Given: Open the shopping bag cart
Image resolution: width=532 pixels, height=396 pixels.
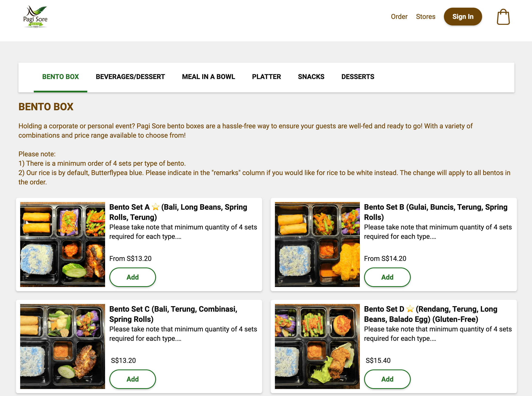Looking at the screenshot, I should (503, 17).
